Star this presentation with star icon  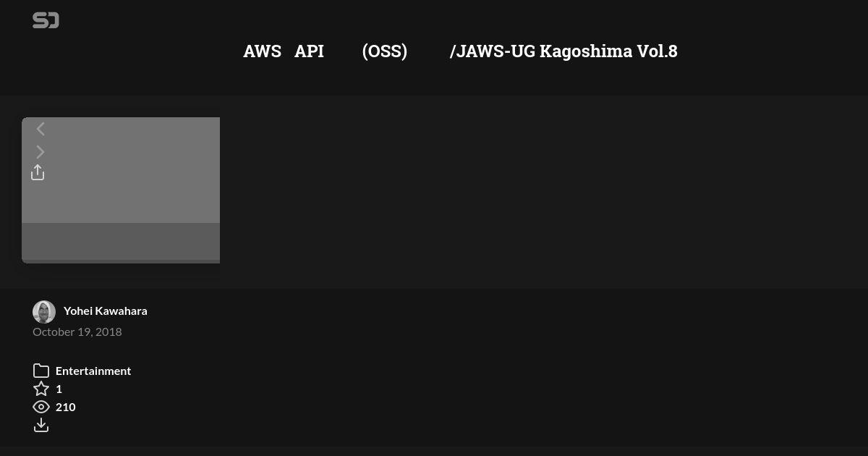(41, 389)
